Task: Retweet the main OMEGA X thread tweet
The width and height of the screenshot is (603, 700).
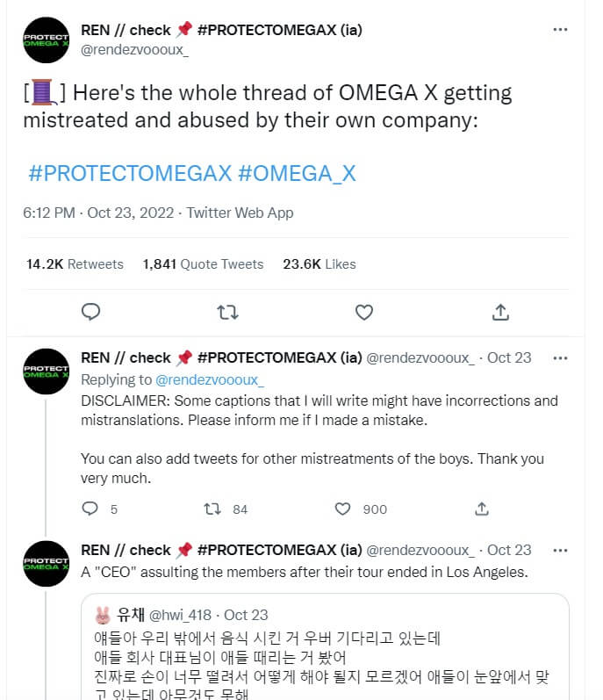Action: tap(227, 312)
